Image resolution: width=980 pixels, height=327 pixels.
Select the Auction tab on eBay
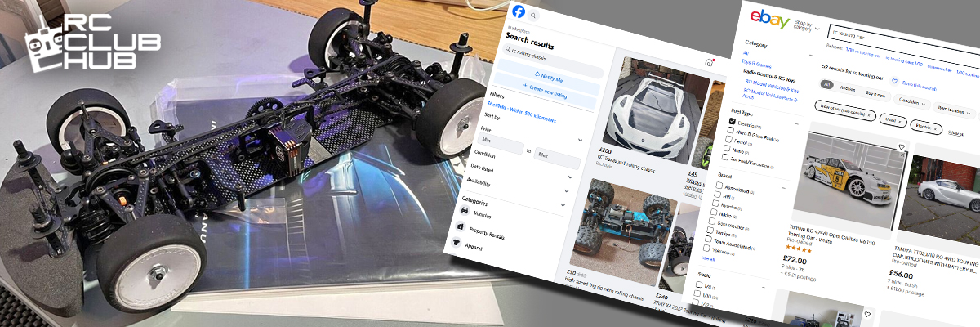(x=846, y=89)
